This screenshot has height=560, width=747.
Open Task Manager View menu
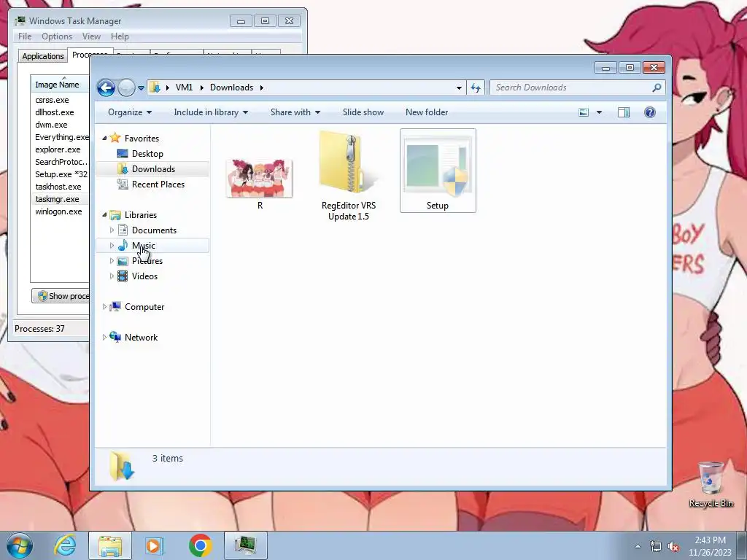91,36
